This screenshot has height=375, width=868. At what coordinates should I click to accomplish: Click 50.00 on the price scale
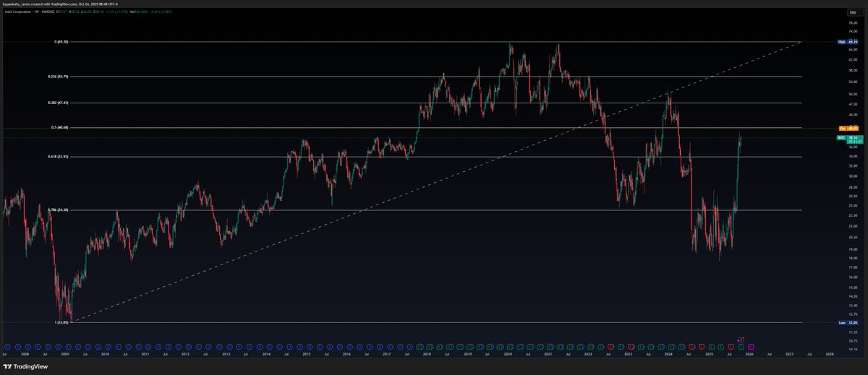click(853, 94)
